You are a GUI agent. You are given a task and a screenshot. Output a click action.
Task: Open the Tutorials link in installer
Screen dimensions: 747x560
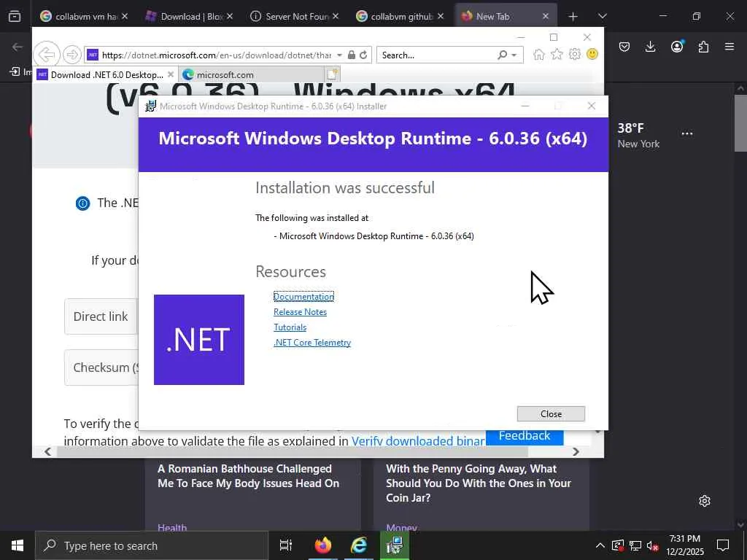click(290, 327)
